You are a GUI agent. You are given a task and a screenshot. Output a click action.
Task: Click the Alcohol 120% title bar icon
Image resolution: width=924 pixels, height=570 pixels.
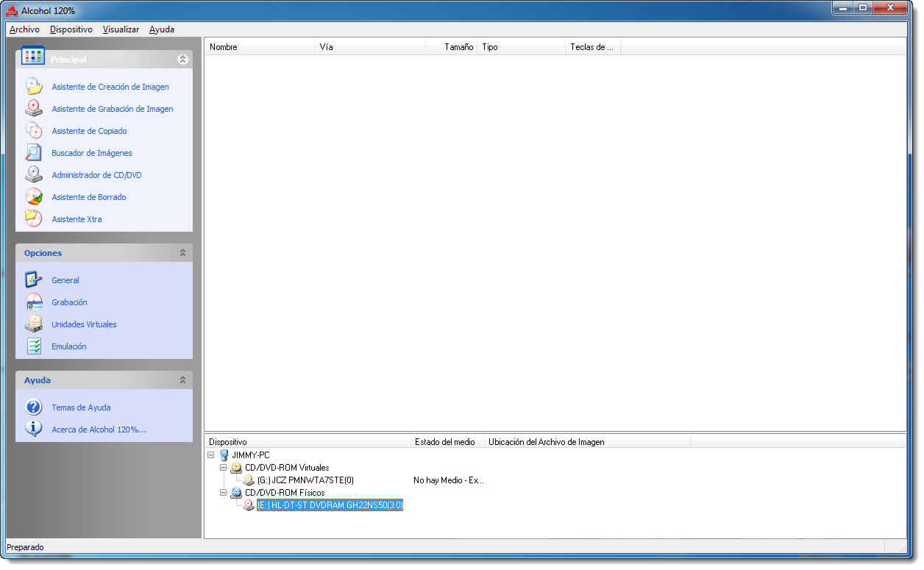coord(12,10)
